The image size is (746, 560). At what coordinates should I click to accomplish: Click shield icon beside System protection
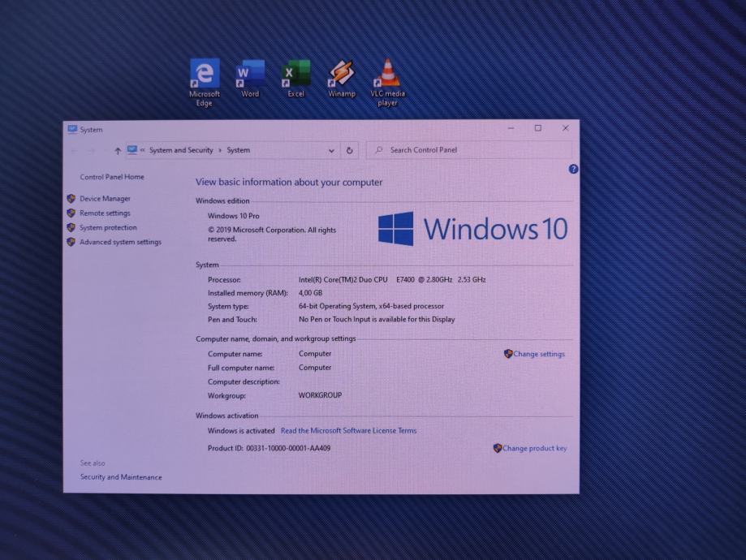(71, 227)
